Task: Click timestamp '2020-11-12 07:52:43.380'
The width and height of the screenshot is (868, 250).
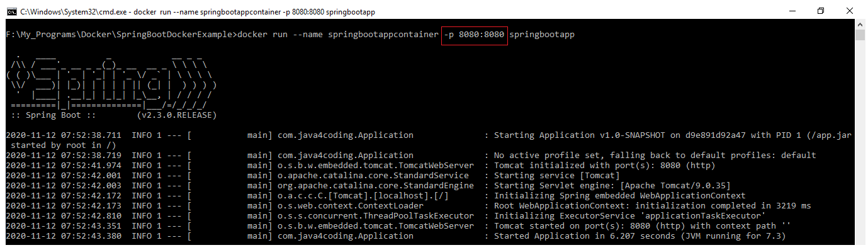Action: click(x=64, y=236)
